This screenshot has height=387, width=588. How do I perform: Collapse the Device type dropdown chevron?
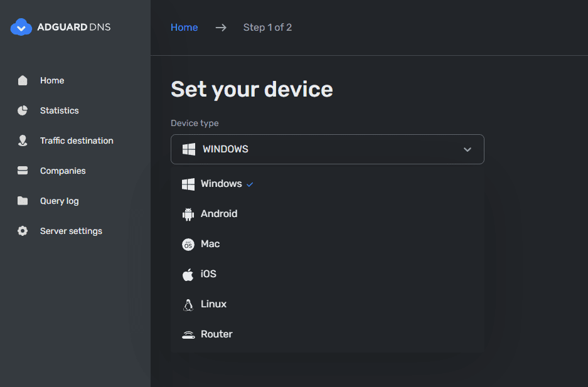[x=467, y=150]
